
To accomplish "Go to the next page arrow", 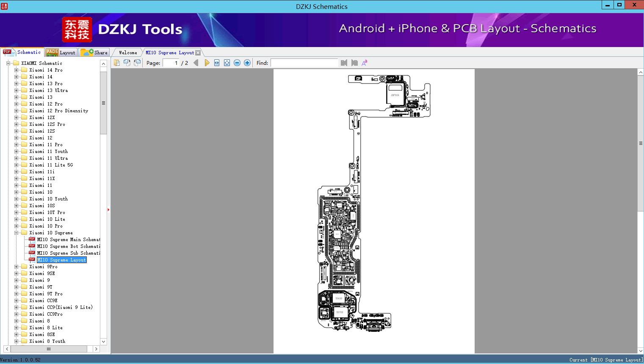I will (x=207, y=63).
